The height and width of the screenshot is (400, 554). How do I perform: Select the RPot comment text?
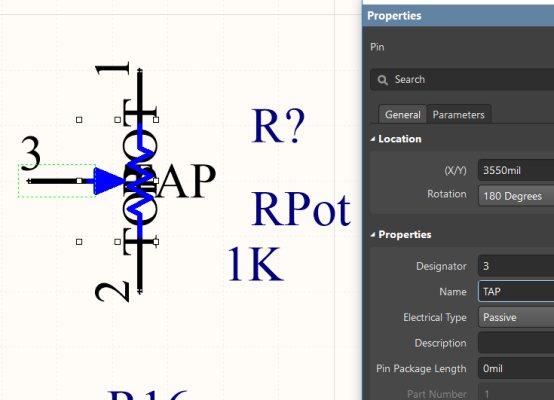[x=301, y=209]
